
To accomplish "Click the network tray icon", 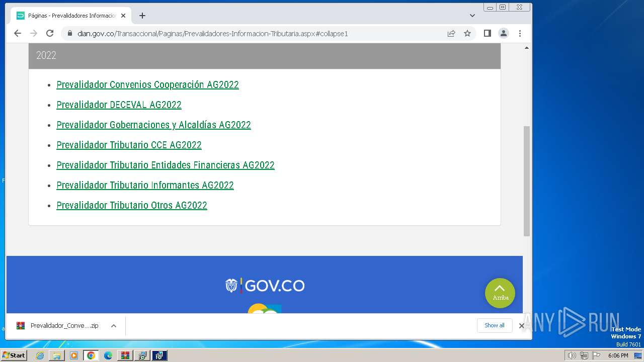I will point(584,355).
